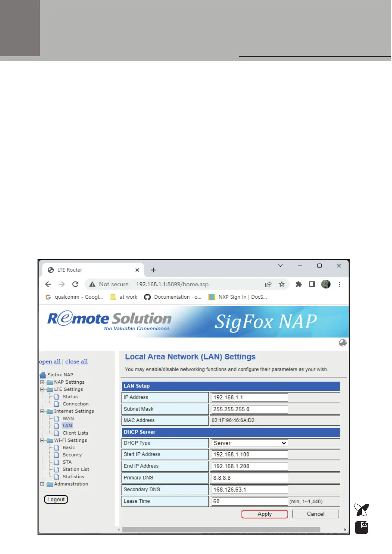This screenshot has height=554, width=392.
Task: Bookmark this page with the star icon
Action: 282,284
